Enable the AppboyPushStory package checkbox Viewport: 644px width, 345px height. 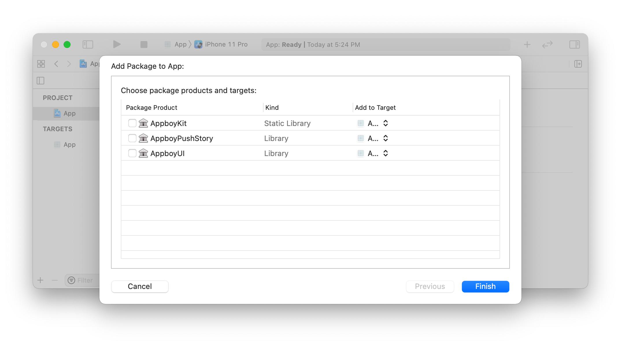132,138
